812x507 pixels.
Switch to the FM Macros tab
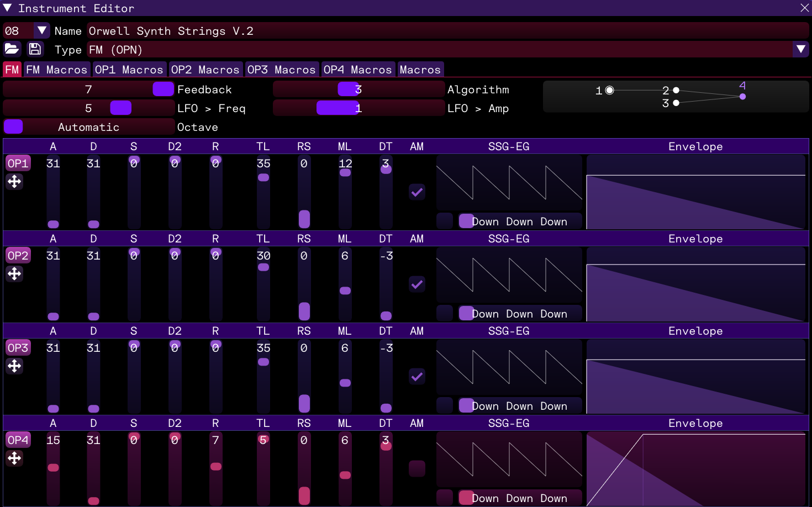[x=56, y=70]
